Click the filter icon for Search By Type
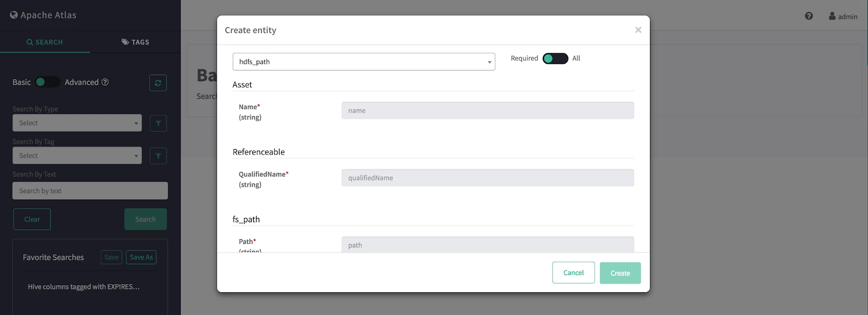The height and width of the screenshot is (315, 868). 158,123
